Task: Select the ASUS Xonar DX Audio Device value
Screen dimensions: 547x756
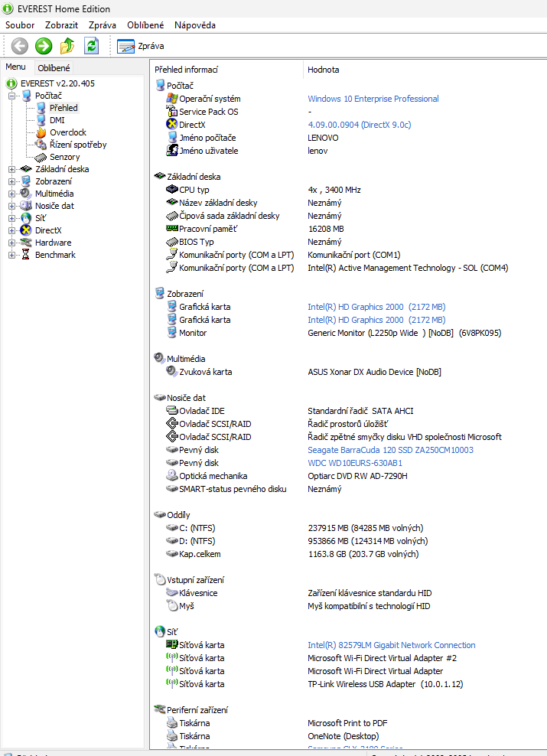Action: [374, 372]
